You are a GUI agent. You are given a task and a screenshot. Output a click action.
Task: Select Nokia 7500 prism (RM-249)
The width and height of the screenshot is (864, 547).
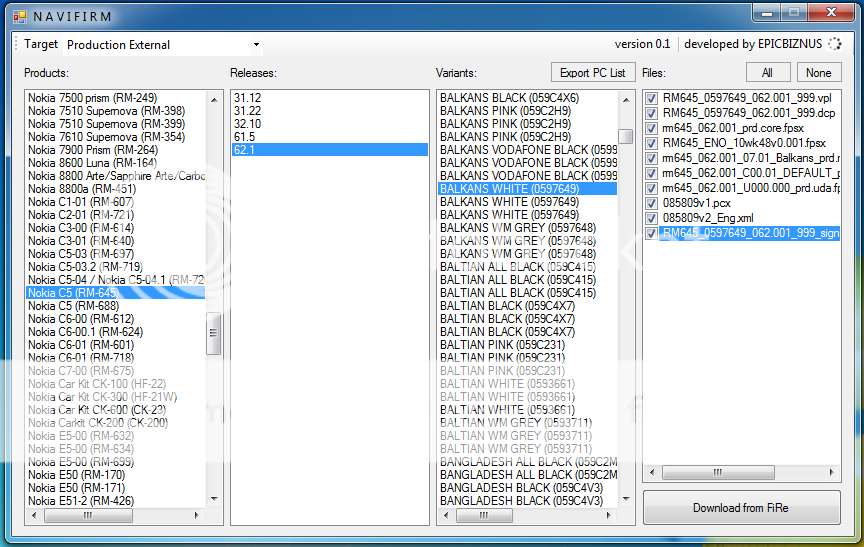pyautogui.click(x=116, y=98)
